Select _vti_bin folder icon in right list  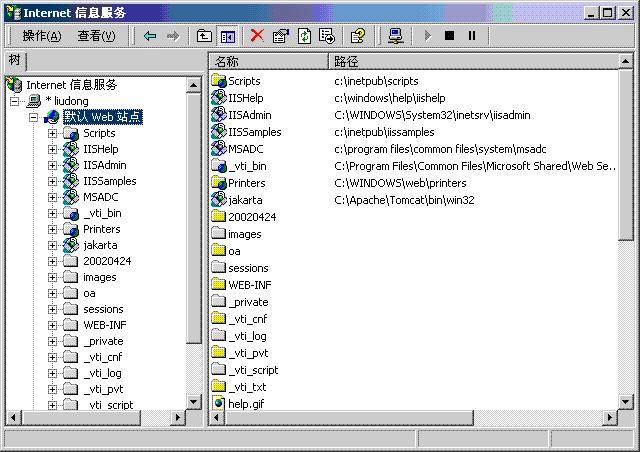click(x=219, y=166)
